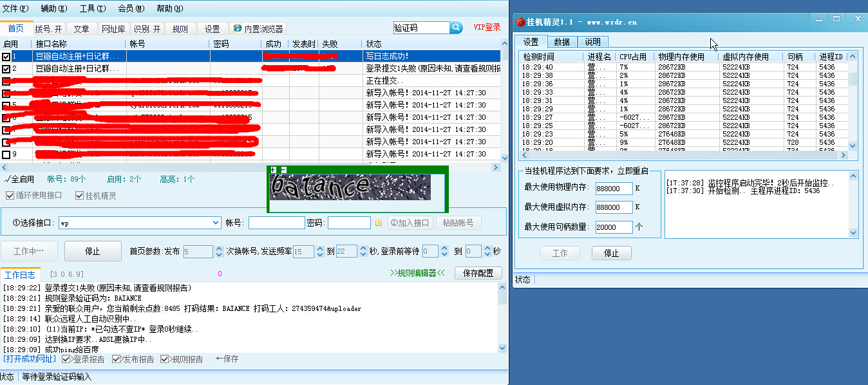Click the ←保存 icon below the log
This screenshot has height=385, width=868.
point(227,359)
